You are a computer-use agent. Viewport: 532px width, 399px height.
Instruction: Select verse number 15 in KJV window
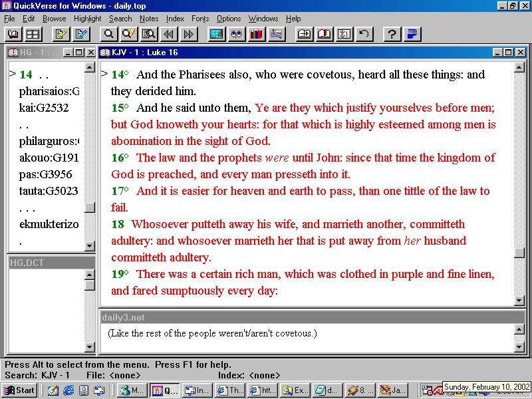tap(118, 108)
